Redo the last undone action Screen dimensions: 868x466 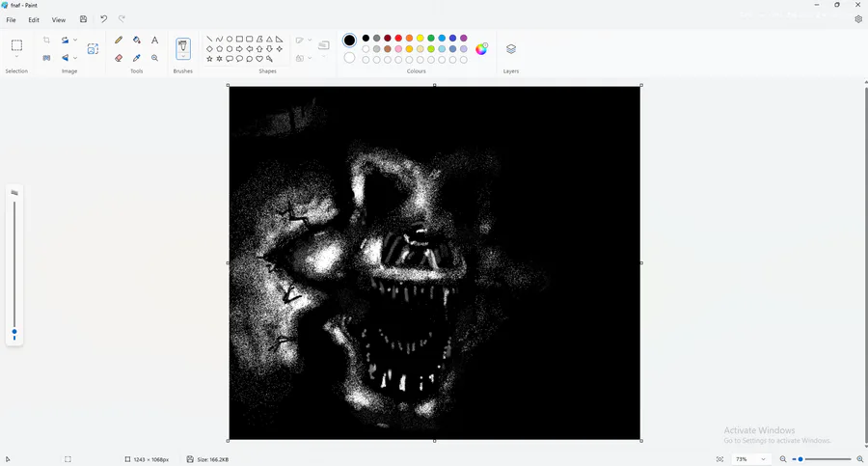coord(122,19)
